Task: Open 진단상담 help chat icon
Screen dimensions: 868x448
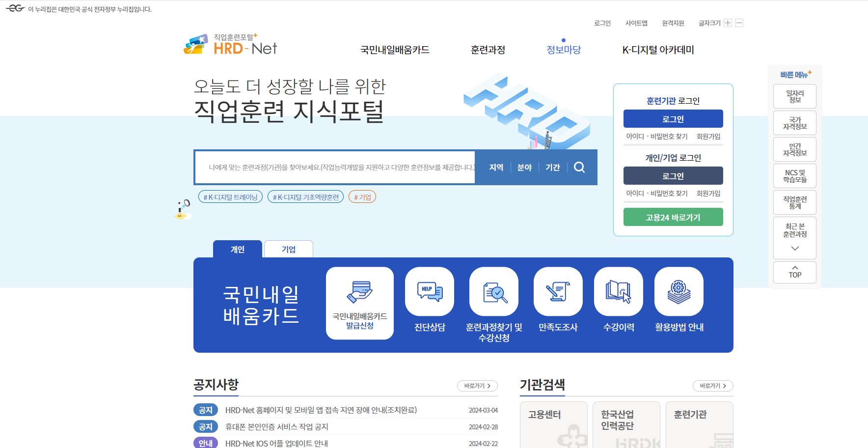Action: pyautogui.click(x=430, y=291)
